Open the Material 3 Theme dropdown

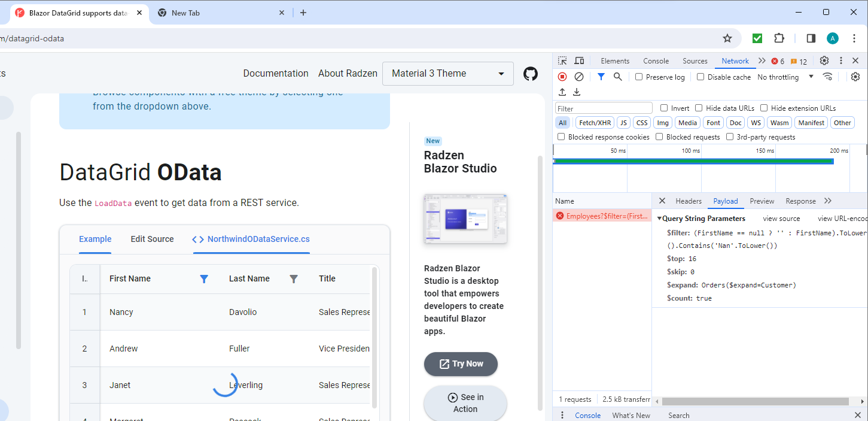point(447,74)
